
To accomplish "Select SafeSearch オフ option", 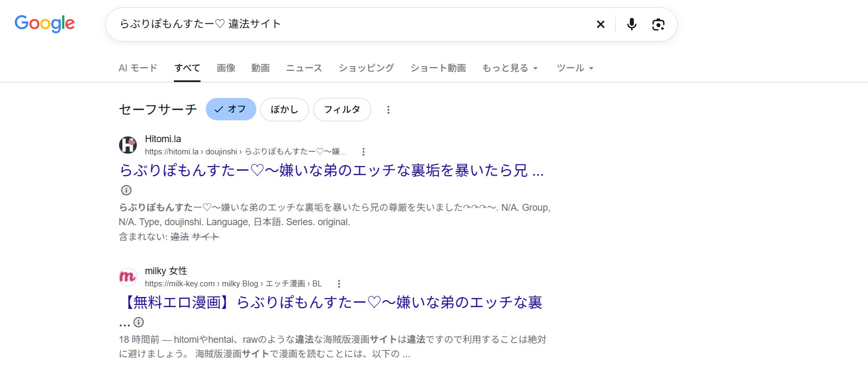I will coord(231,109).
